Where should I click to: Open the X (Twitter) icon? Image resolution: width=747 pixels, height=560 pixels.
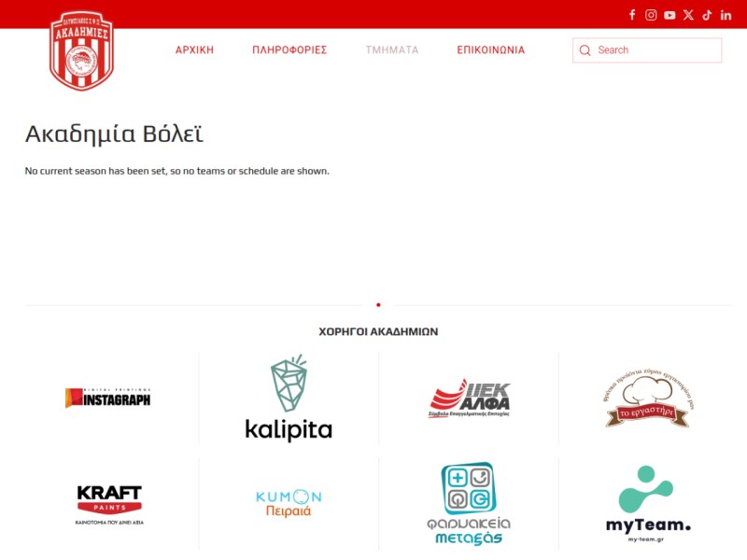[x=688, y=15]
